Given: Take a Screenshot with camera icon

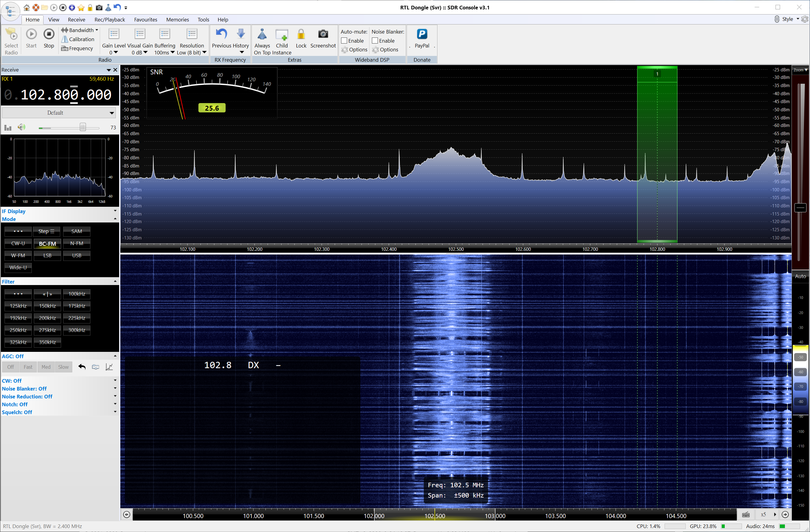Looking at the screenshot, I should point(323,34).
